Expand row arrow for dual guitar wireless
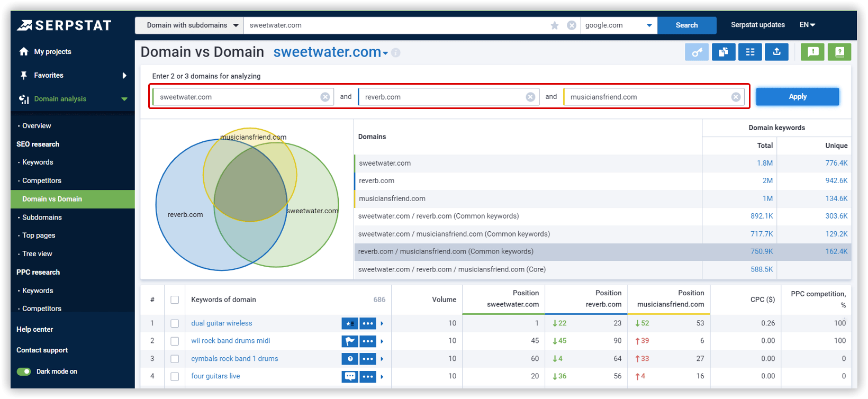This screenshot has height=399, width=868. (382, 323)
